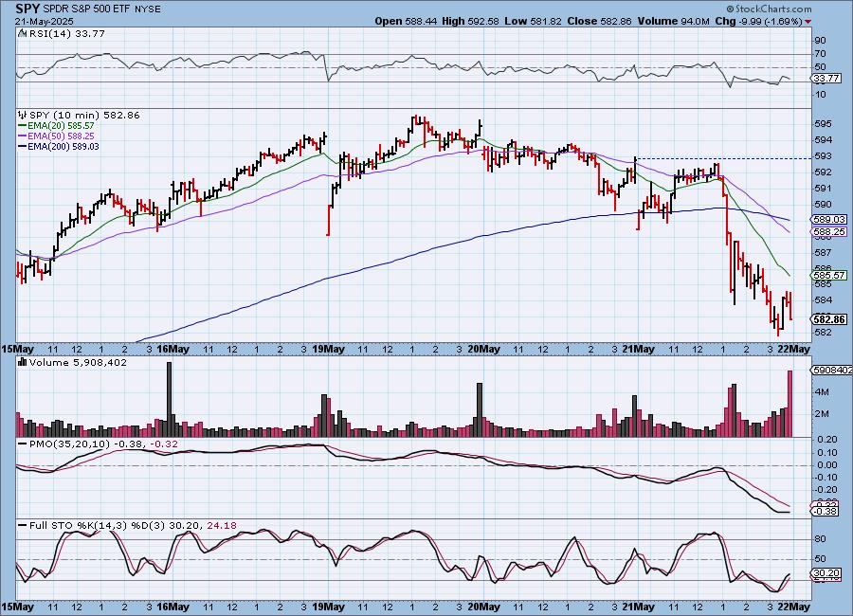Click the large SPY ticker in the header
Viewport: 853px width, 616px height.
pyautogui.click(x=27, y=9)
